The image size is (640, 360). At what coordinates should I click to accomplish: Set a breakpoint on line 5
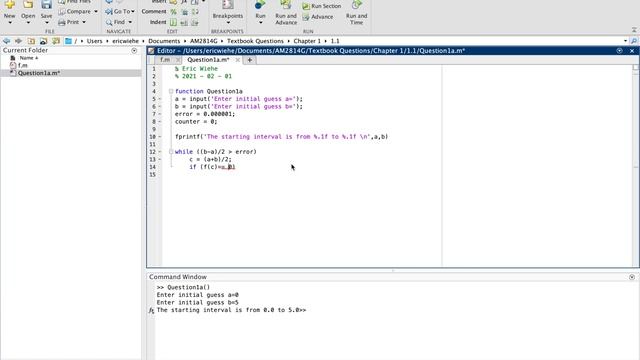coord(160,99)
